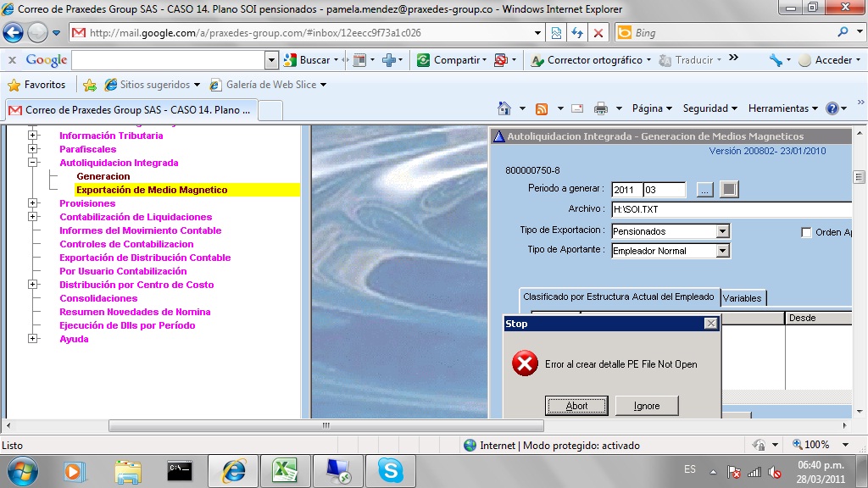Open Skype from the taskbar
This screenshot has width=868, height=488.
pyautogui.click(x=390, y=469)
